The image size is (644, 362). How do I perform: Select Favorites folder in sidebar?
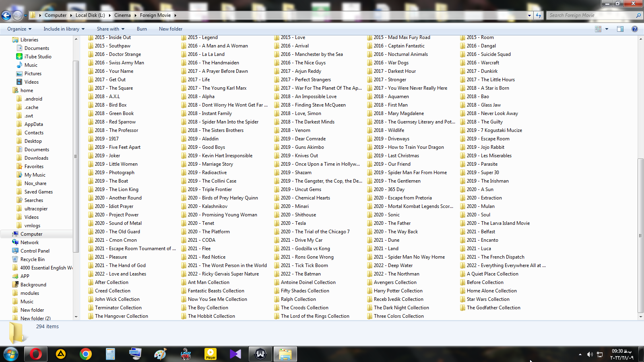(x=34, y=167)
